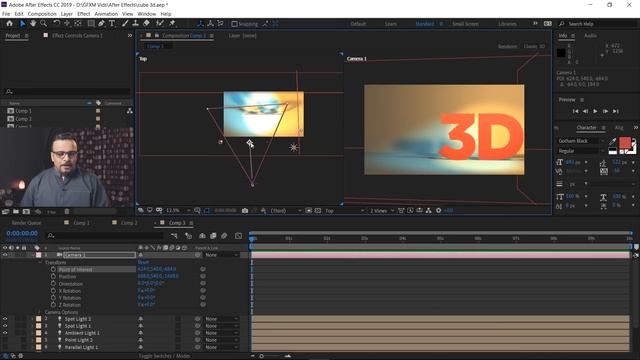This screenshot has height=360, width=640.
Task: Go to first frame in Preview
Action: [576, 111]
